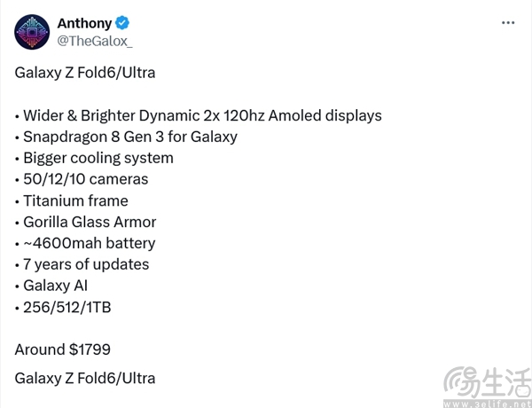Select the Bigger cooling system bullet
532x408 pixels.
[94, 158]
